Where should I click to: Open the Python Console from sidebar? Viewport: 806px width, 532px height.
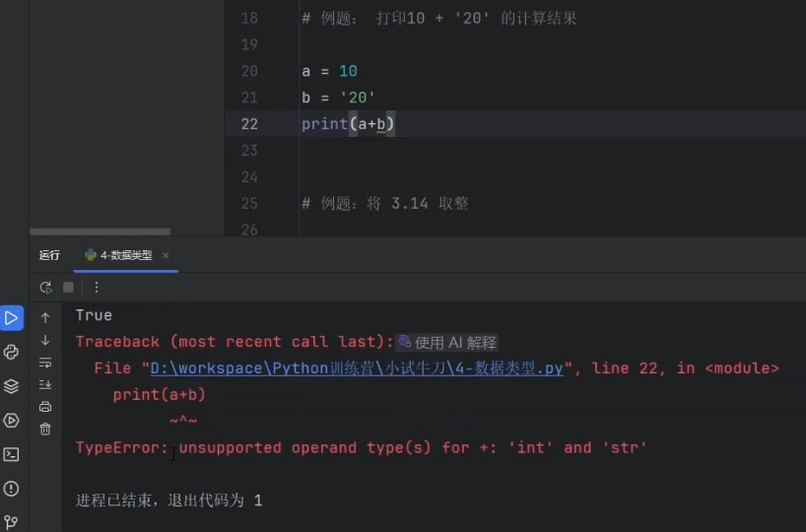[x=11, y=352]
